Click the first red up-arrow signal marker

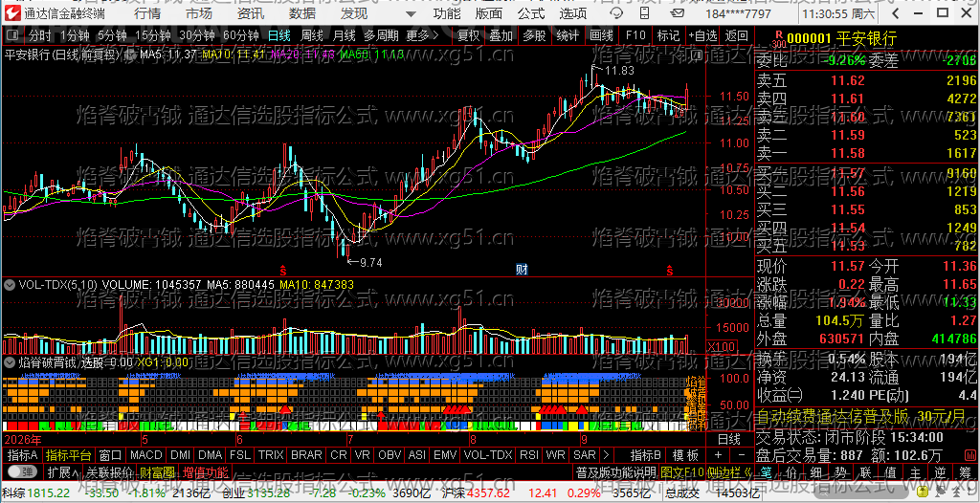pyautogui.click(x=243, y=415)
